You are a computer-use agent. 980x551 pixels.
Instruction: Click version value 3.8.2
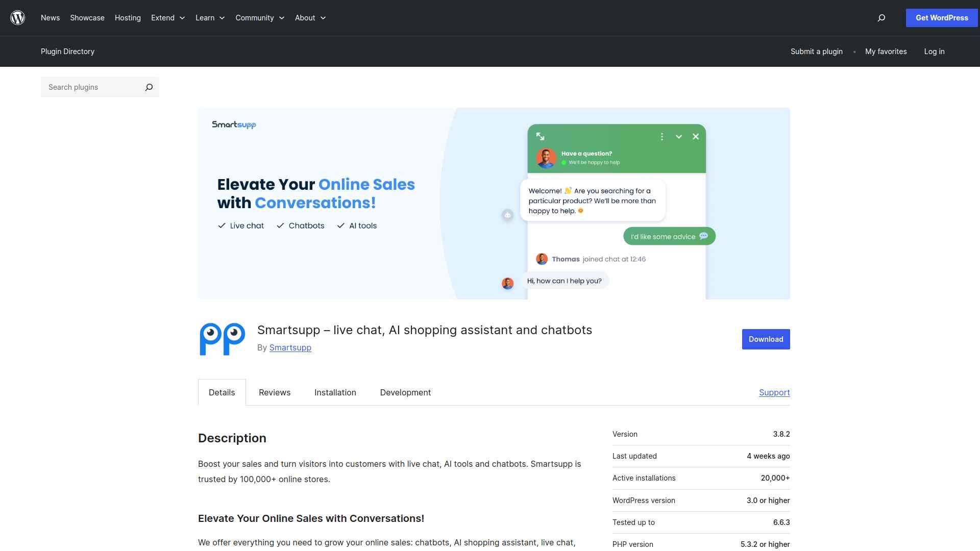pos(781,434)
